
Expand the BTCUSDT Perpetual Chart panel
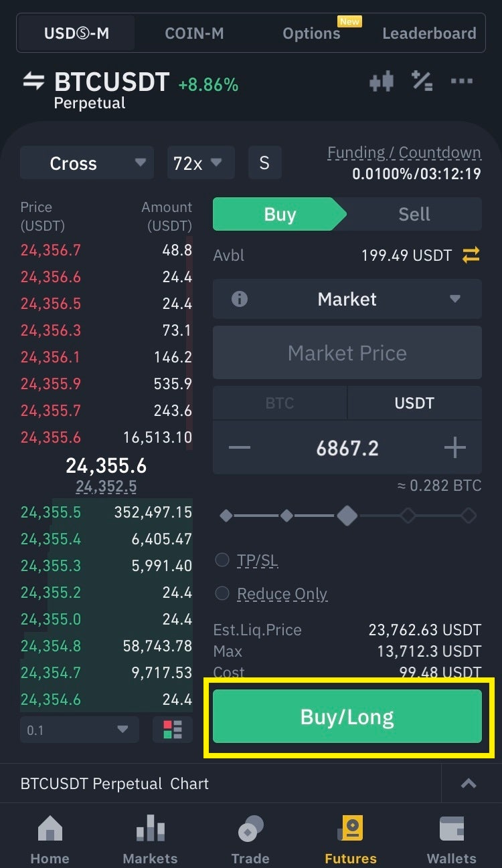[469, 784]
